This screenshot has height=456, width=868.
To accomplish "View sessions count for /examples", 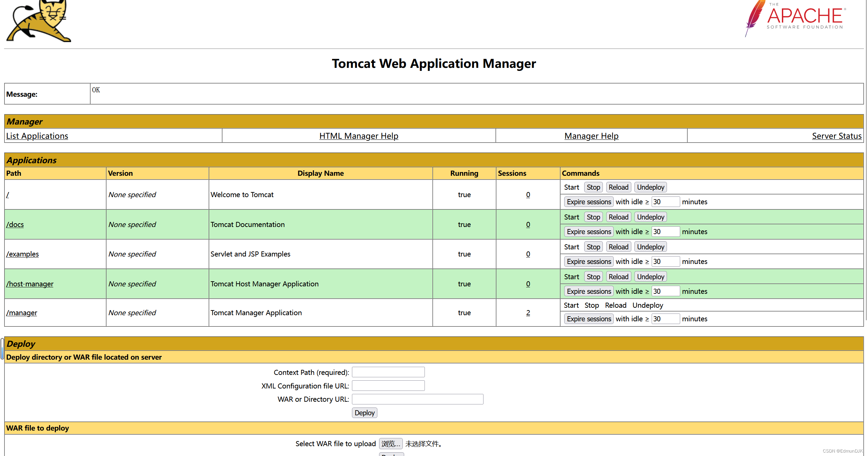I will 528,254.
